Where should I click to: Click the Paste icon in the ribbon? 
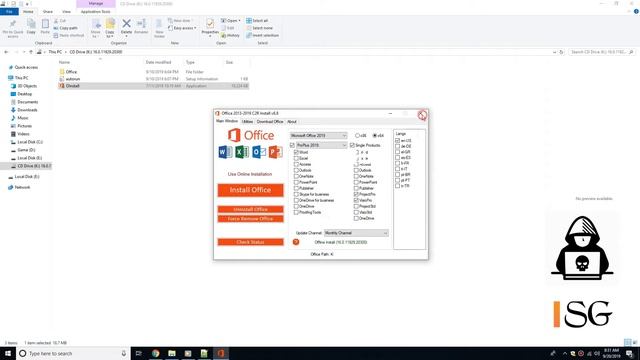coord(45,24)
